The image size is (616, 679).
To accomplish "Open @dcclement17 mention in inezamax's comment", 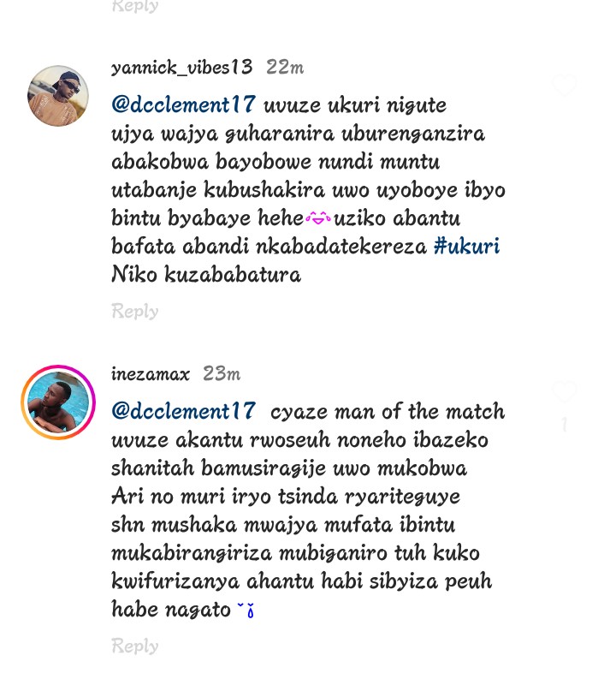I will point(183,411).
